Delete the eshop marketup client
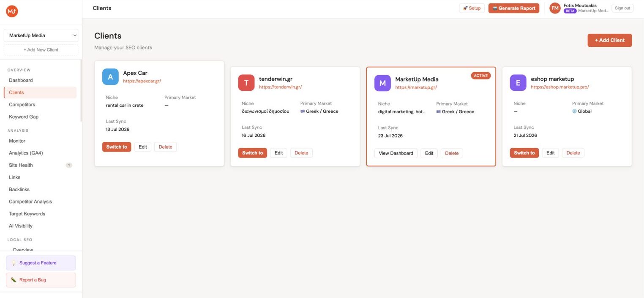This screenshot has width=644, height=298. (573, 153)
